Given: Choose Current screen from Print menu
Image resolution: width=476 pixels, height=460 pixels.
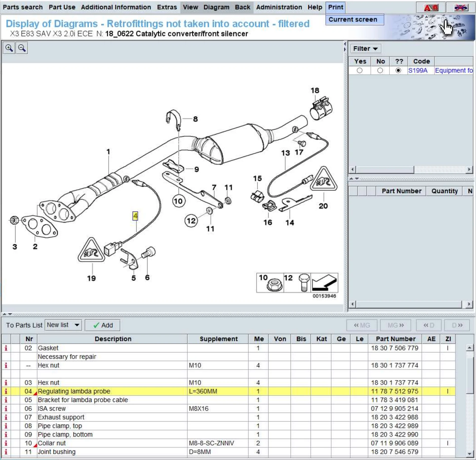Looking at the screenshot, I should pyautogui.click(x=353, y=19).
